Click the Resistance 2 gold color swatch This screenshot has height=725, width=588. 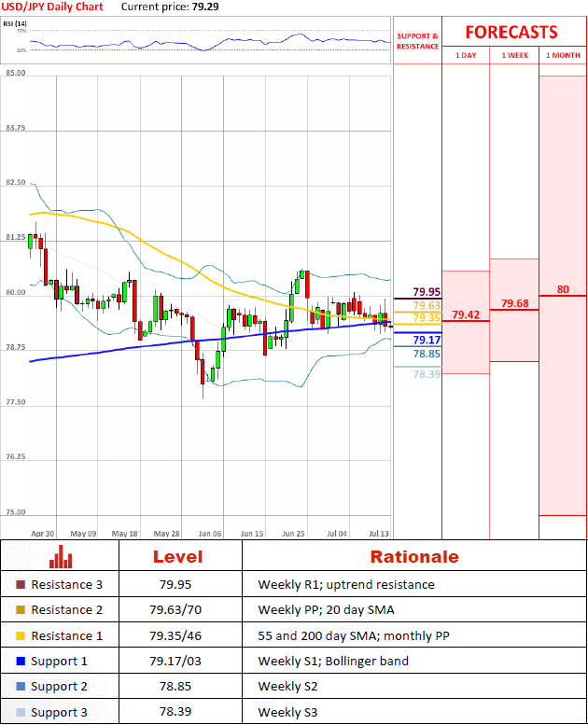click(x=21, y=610)
